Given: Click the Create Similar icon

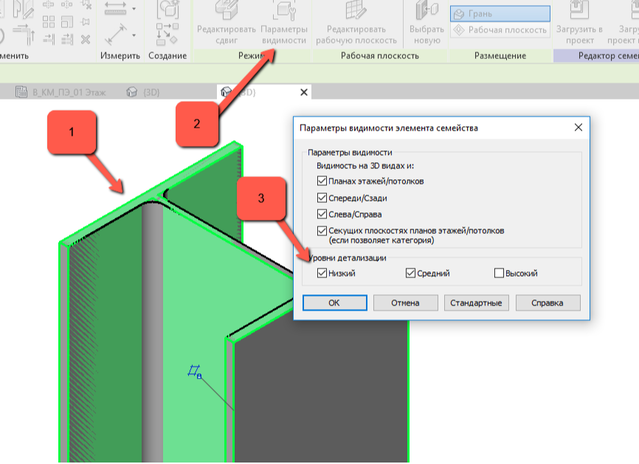Looking at the screenshot, I should click(167, 34).
